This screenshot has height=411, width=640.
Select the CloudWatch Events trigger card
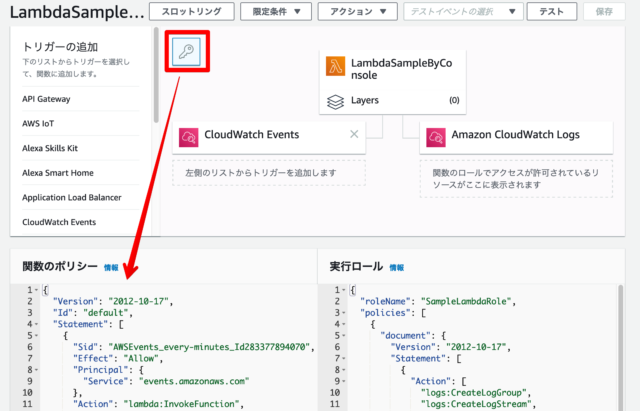click(269, 137)
